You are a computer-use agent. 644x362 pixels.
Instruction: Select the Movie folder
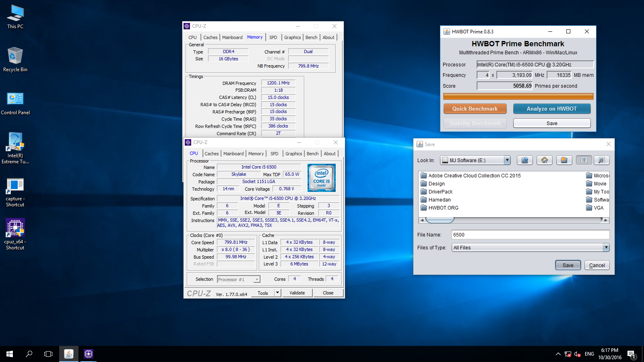[597, 183]
